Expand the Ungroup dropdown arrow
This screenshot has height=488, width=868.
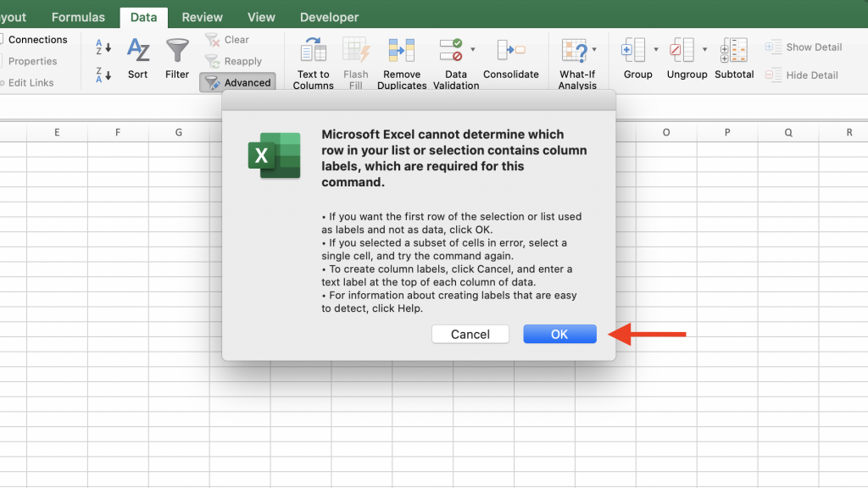tap(704, 49)
